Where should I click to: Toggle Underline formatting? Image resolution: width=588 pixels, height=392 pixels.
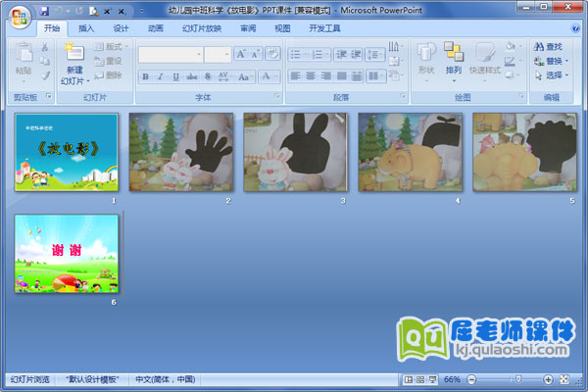tap(175, 76)
